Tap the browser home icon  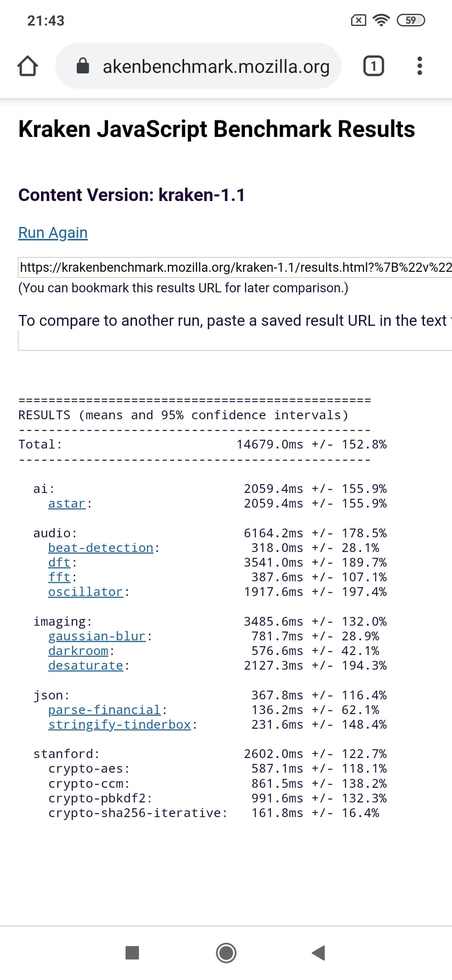[28, 66]
